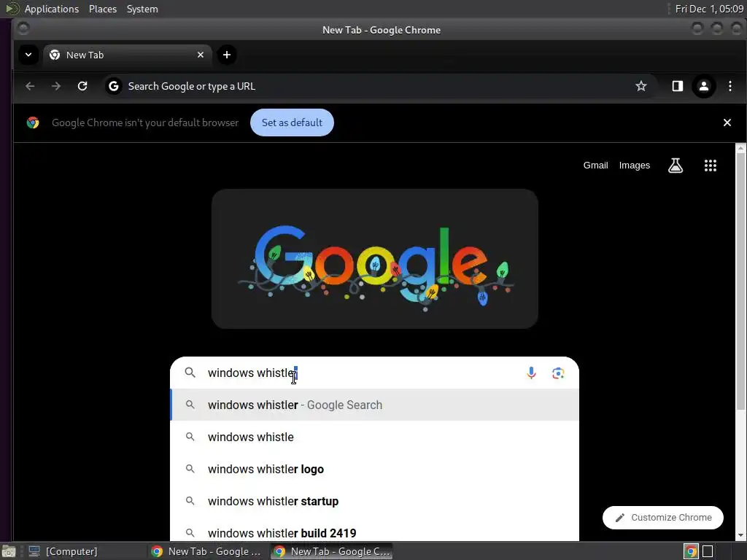This screenshot has height=560, width=747.
Task: Choose 'windows whistler logo' suggestion
Action: [374, 469]
